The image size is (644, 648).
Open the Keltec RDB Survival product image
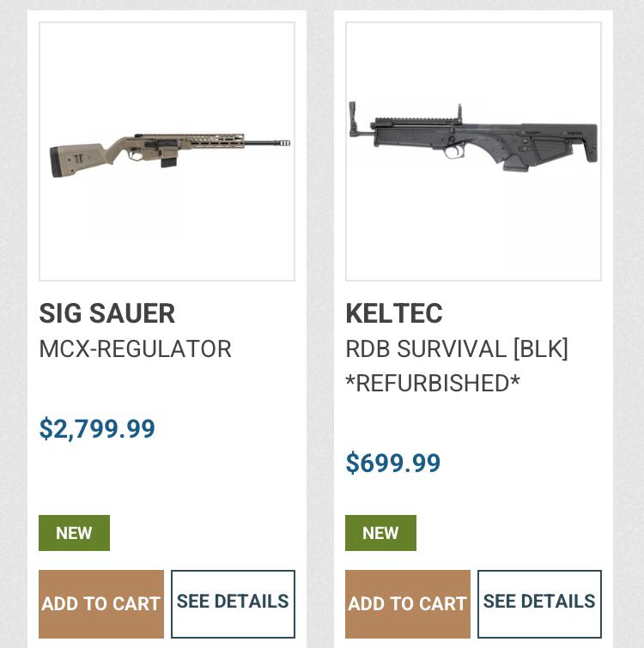(x=473, y=152)
